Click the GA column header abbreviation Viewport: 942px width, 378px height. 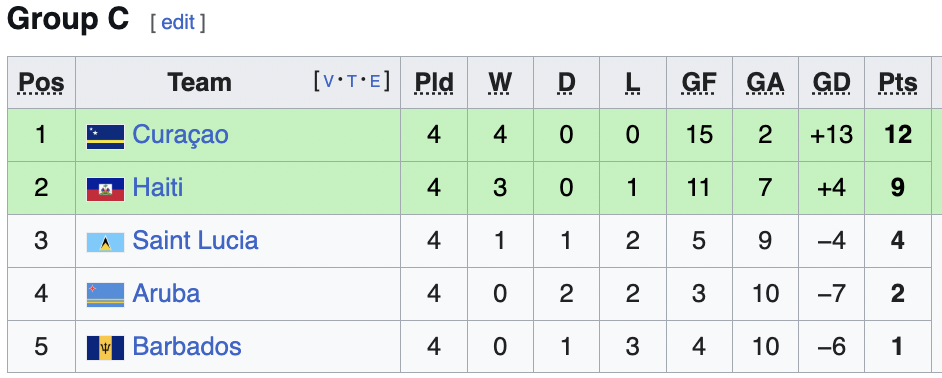[x=765, y=83]
